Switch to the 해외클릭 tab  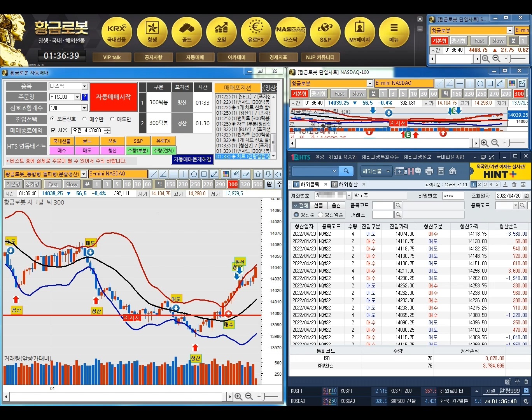click(x=310, y=184)
